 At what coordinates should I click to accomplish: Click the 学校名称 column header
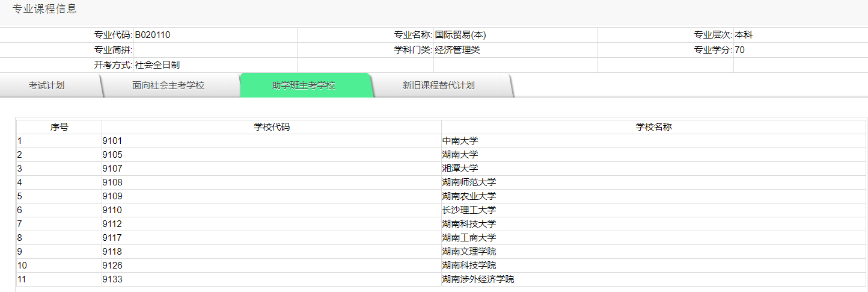tap(653, 127)
